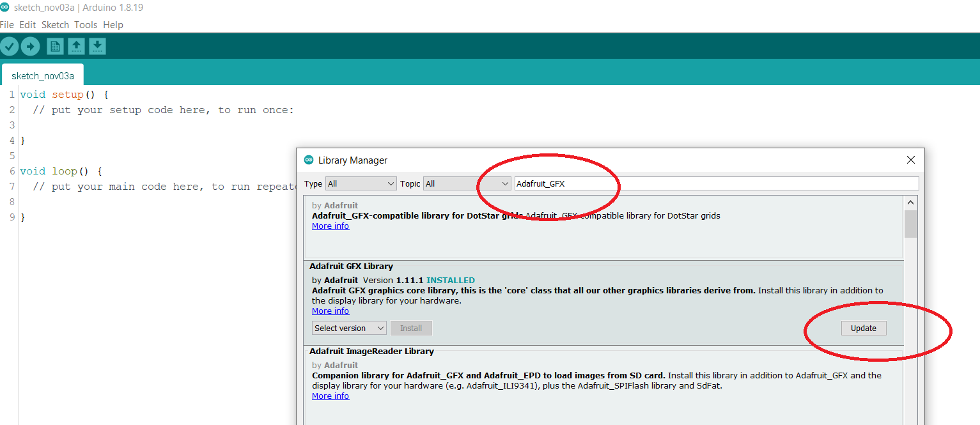Open the Help menu

[x=113, y=24]
